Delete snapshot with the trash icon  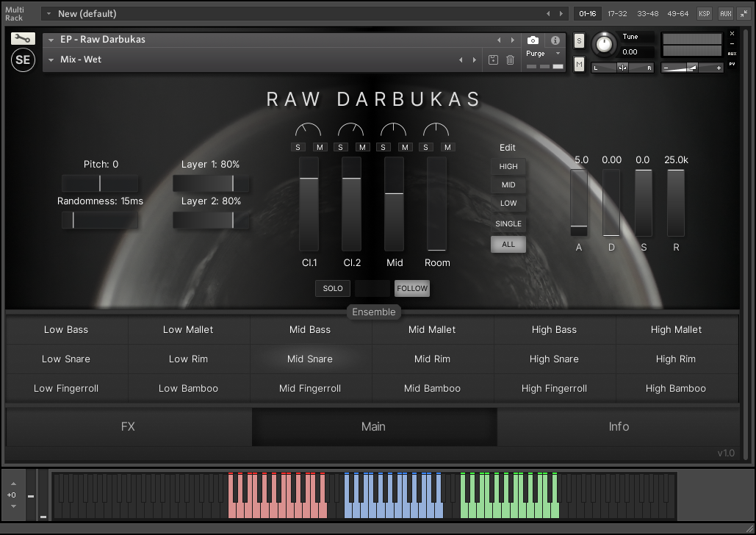(511, 60)
